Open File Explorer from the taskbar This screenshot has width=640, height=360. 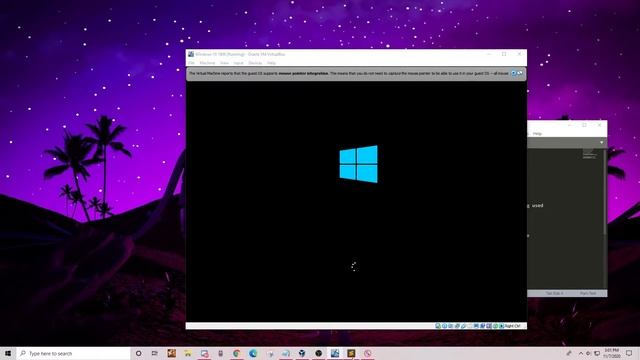tap(187, 353)
